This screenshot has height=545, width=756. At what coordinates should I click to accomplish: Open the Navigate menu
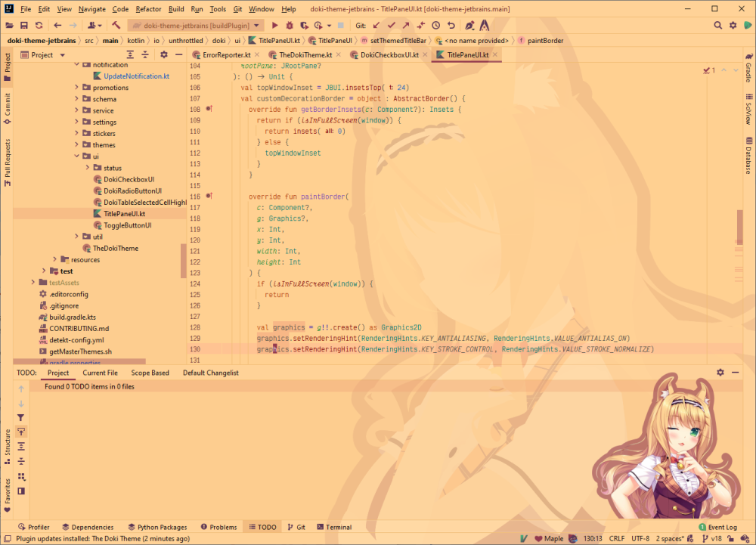91,9
